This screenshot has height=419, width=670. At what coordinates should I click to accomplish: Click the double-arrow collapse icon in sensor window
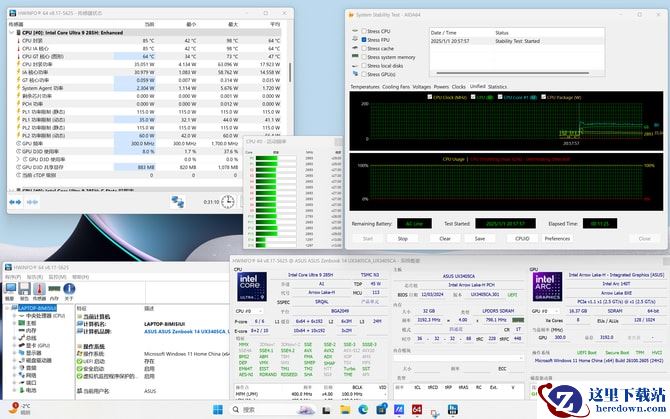32,202
